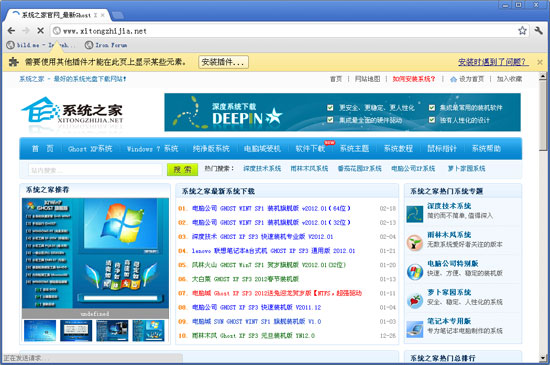Open hot search 电脑公司XP系统
Viewport: 550px width, 365px height.
coord(413,169)
